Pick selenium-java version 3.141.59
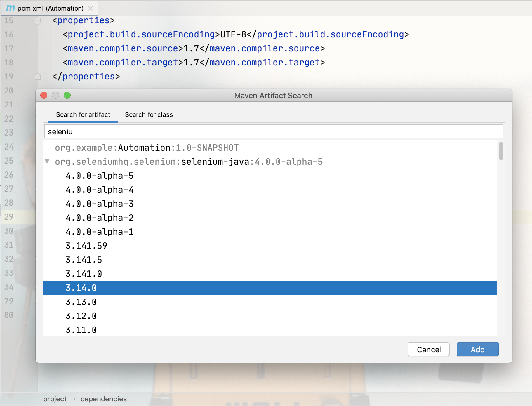The image size is (532, 406). pos(86,246)
